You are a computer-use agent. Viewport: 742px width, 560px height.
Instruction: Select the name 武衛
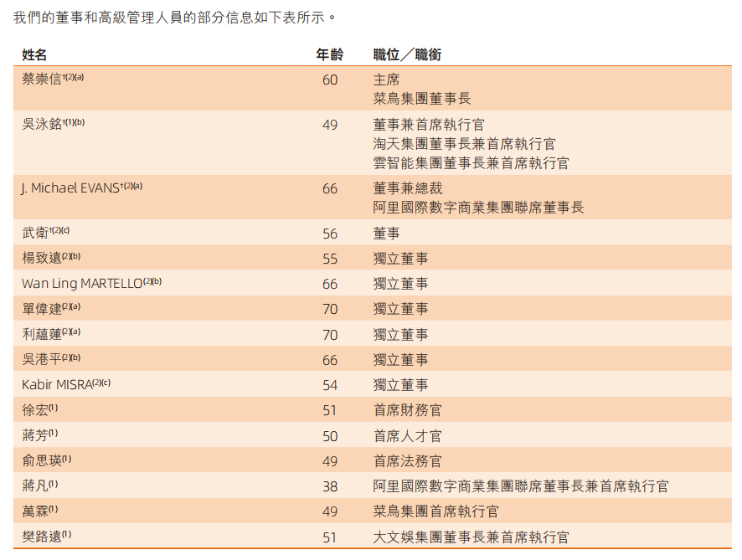click(x=35, y=233)
